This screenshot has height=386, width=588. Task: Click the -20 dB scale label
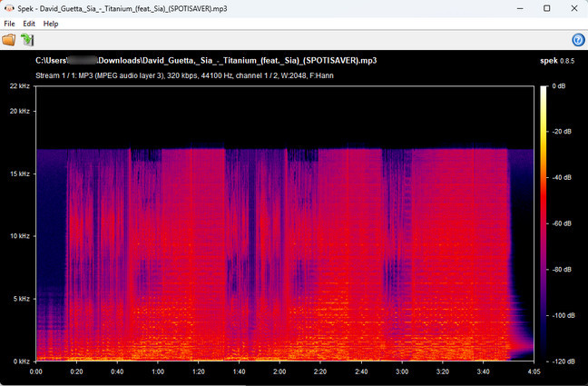[562, 132]
